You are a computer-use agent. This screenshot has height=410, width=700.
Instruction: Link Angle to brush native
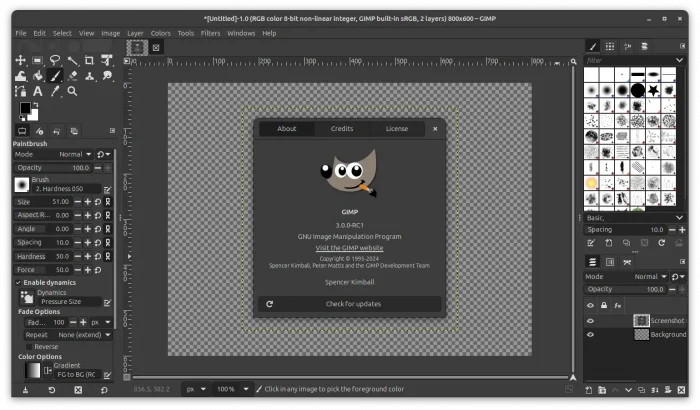pyautogui.click(x=108, y=229)
